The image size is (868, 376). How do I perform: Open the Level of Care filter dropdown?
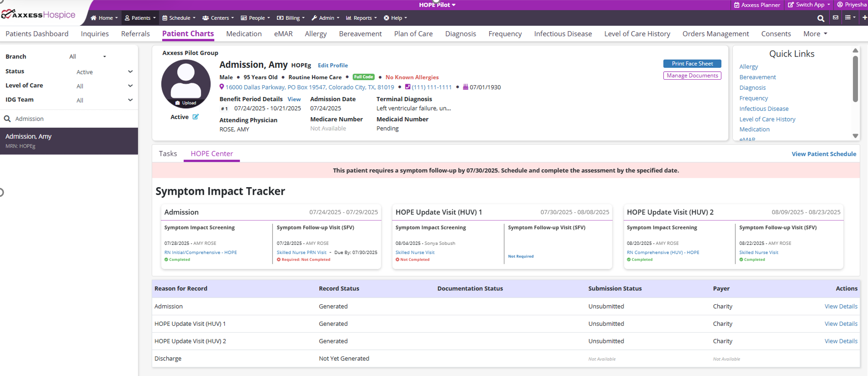(104, 86)
